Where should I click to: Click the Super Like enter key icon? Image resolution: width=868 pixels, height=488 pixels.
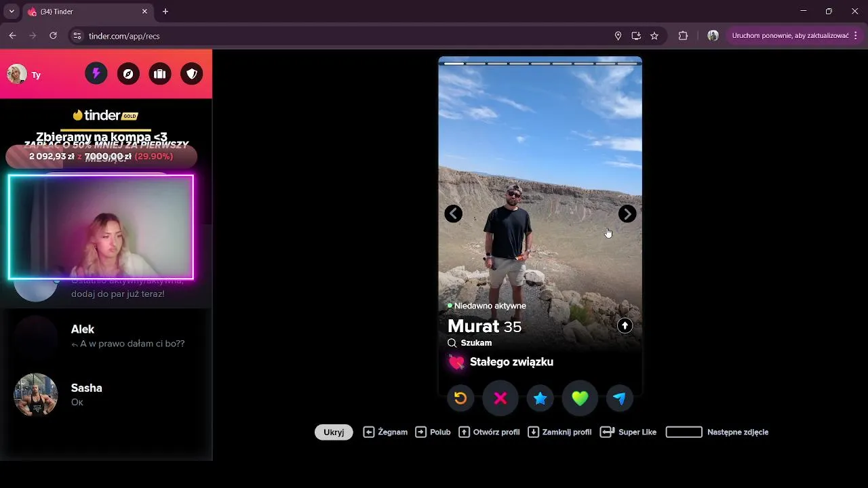click(607, 432)
